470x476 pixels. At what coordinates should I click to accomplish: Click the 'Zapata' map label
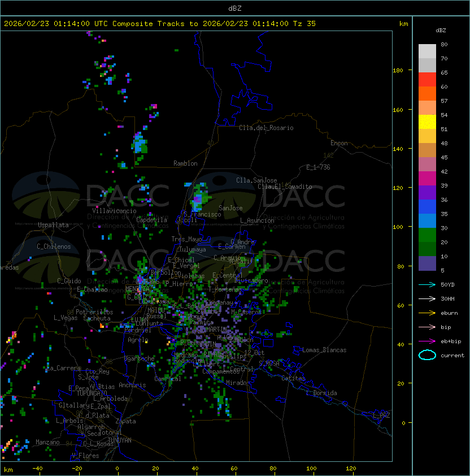click(x=125, y=421)
